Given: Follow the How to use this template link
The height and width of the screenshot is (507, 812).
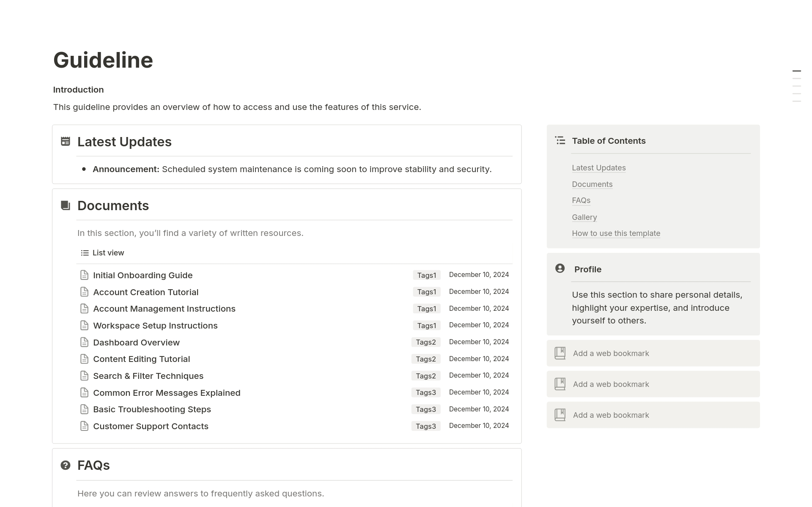Looking at the screenshot, I should click(616, 233).
